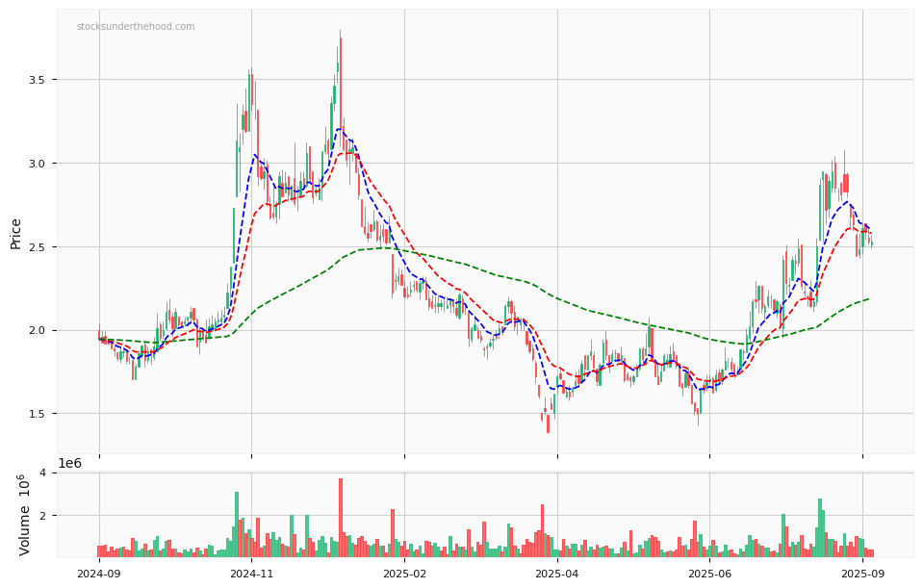
Task: Click the 1.5 price axis label
Action: 38,414
